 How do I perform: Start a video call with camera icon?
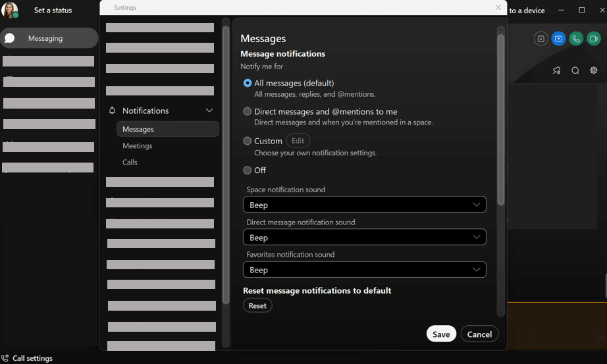[x=593, y=39]
